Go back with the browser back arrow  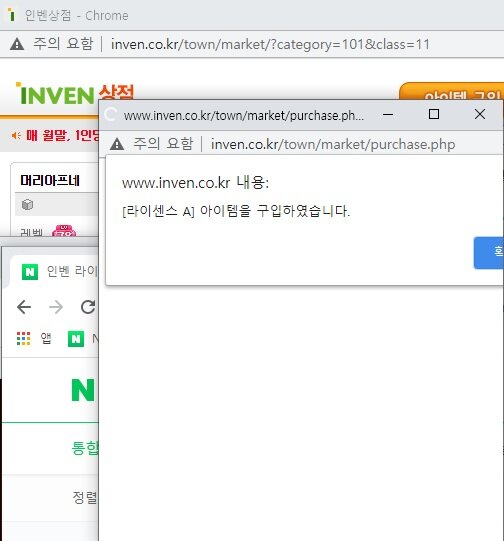24,307
